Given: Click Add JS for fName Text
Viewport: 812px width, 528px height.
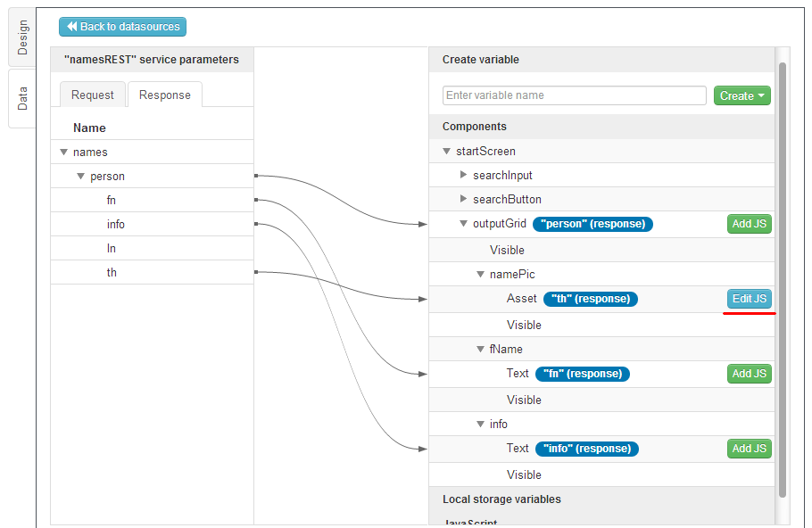Looking at the screenshot, I should tap(749, 374).
